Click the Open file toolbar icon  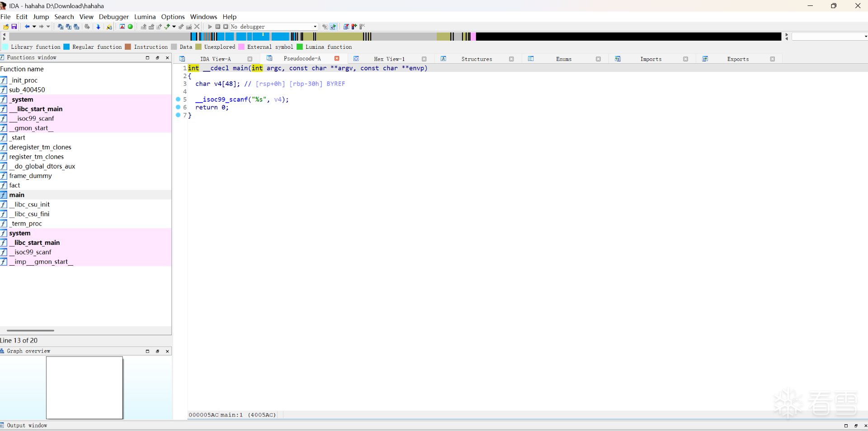point(6,27)
